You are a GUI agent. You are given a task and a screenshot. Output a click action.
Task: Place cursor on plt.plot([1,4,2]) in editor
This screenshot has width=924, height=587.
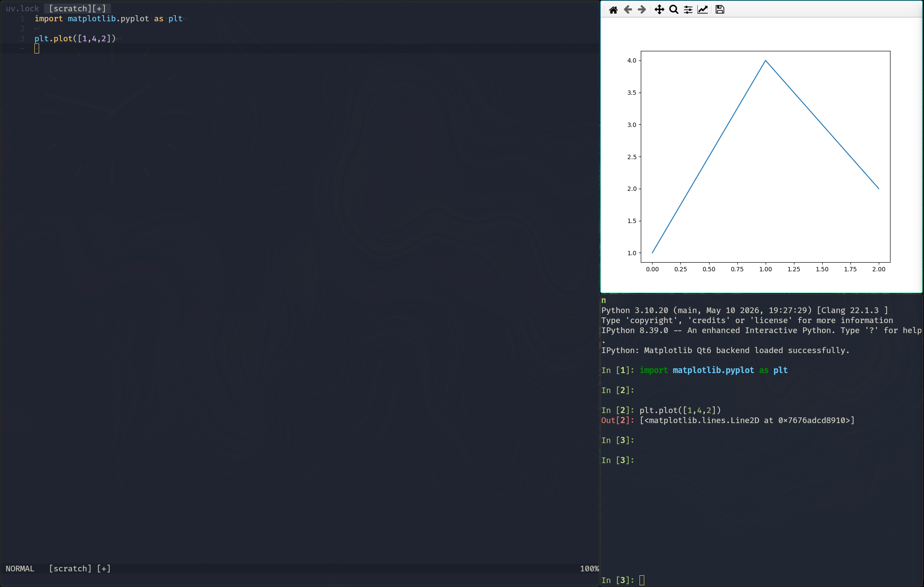point(75,39)
